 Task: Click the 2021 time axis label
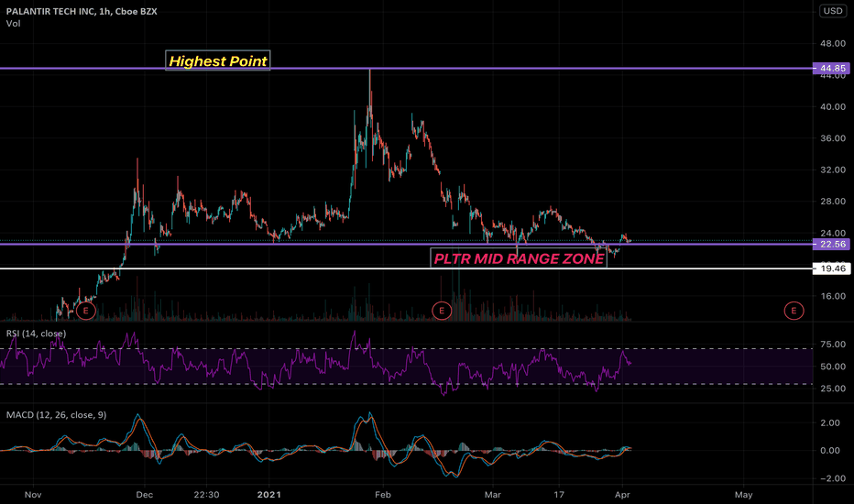coord(269,495)
